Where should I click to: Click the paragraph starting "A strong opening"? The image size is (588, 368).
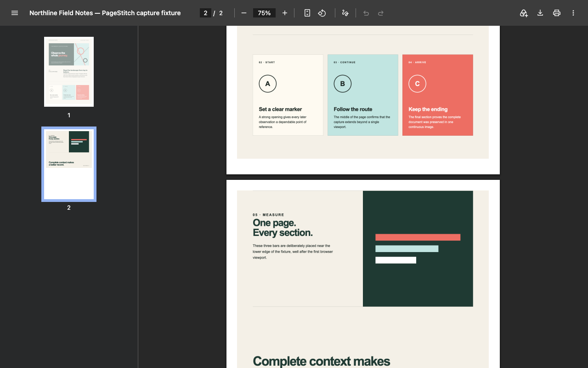pyautogui.click(x=283, y=122)
